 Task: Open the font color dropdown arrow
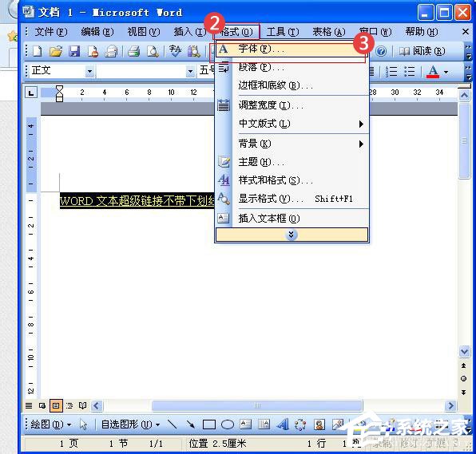446,72
